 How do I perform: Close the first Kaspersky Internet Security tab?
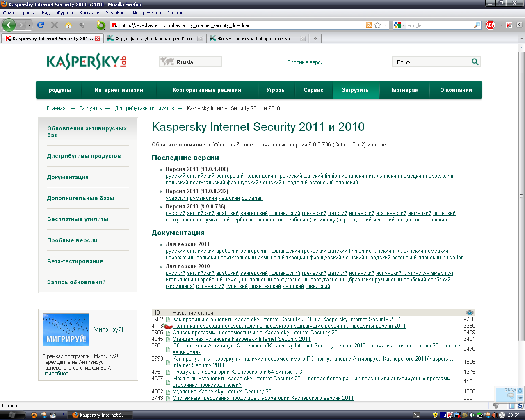tap(98, 39)
